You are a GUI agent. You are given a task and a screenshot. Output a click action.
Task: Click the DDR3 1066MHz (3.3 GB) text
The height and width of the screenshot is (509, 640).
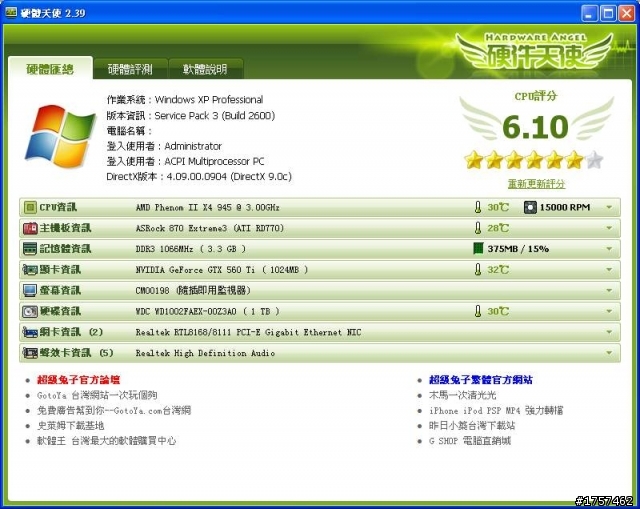click(191, 249)
